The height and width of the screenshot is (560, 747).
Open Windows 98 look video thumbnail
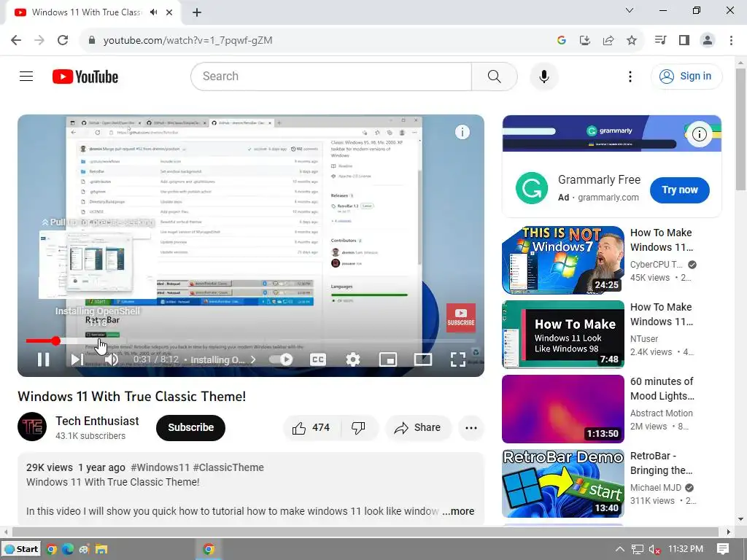pyautogui.click(x=563, y=334)
